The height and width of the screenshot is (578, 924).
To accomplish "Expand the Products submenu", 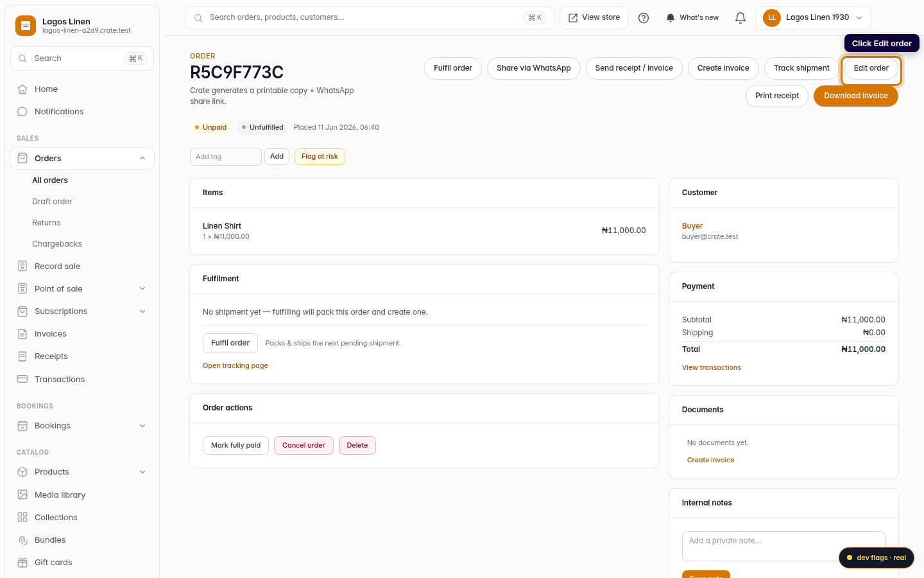I will pyautogui.click(x=142, y=472).
